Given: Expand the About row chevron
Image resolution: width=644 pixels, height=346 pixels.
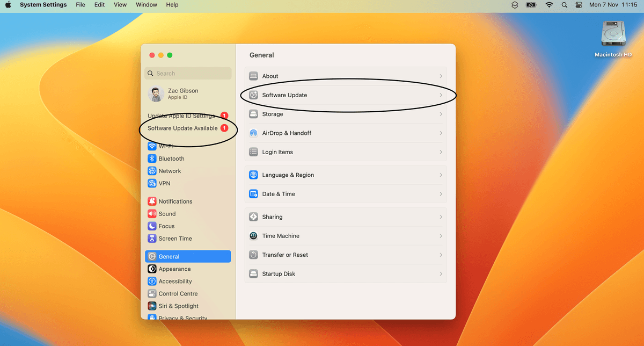Looking at the screenshot, I should pyautogui.click(x=441, y=76).
